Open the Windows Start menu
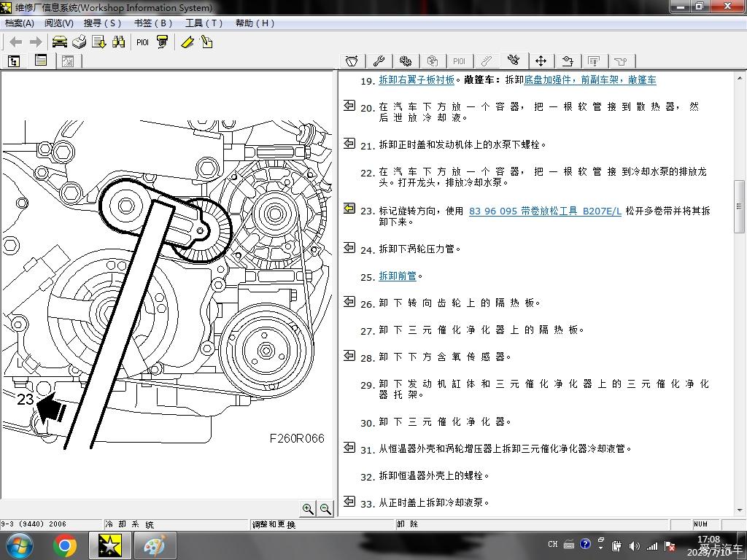Viewport: 747px width, 560px height. pos(19,545)
